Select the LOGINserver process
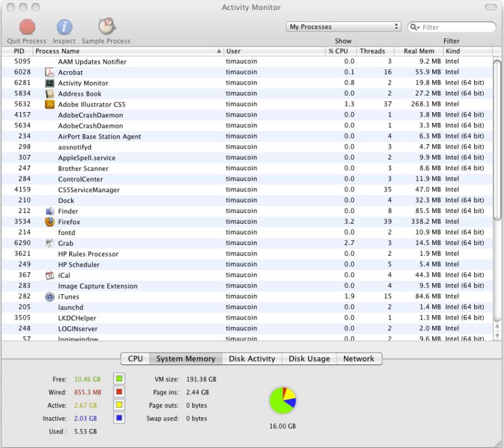Viewport: 504px width, 448px height. tap(247, 328)
